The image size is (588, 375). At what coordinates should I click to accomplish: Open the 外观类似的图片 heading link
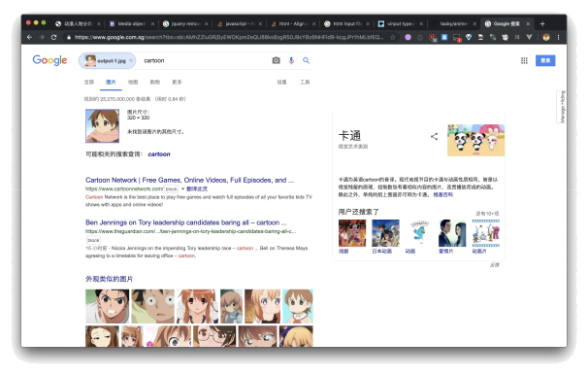(109, 279)
